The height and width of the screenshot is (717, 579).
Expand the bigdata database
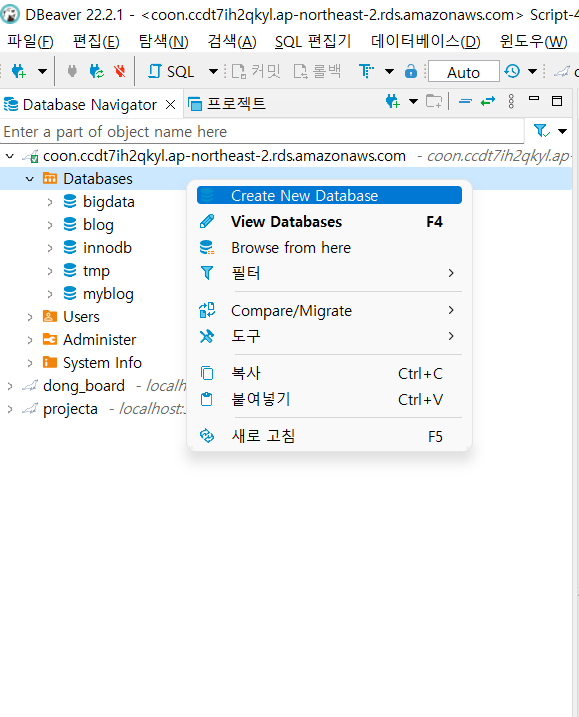(50, 202)
